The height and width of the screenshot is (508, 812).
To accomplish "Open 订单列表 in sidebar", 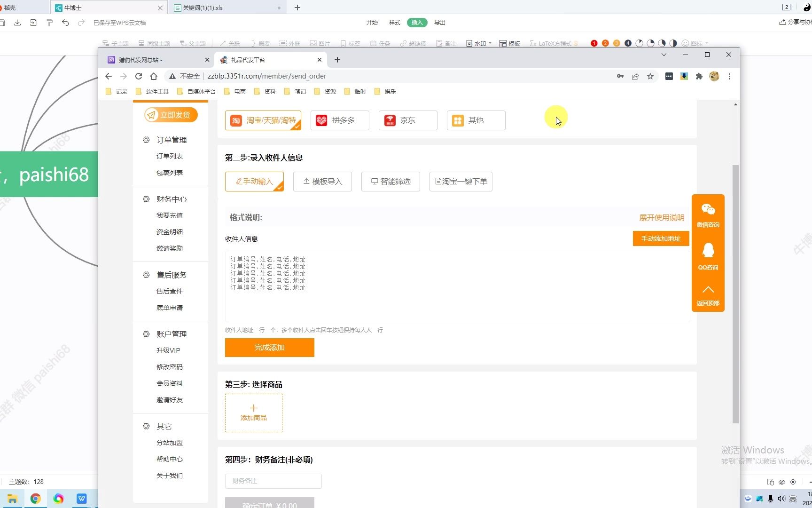I will (x=170, y=156).
